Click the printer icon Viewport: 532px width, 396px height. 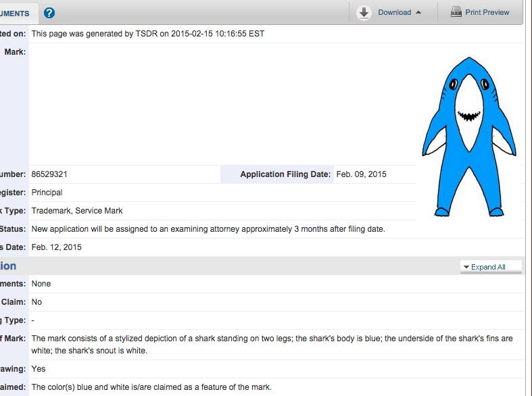click(456, 12)
